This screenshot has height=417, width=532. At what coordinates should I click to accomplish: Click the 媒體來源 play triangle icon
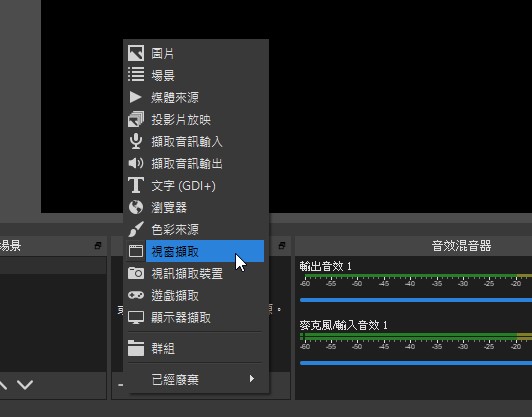(135, 97)
